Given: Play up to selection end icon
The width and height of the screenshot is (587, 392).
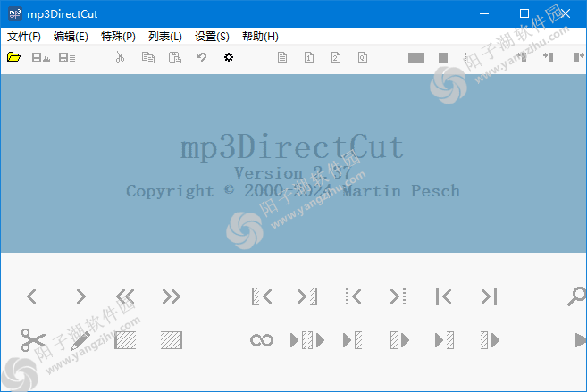Looking at the screenshot, I should (444, 340).
